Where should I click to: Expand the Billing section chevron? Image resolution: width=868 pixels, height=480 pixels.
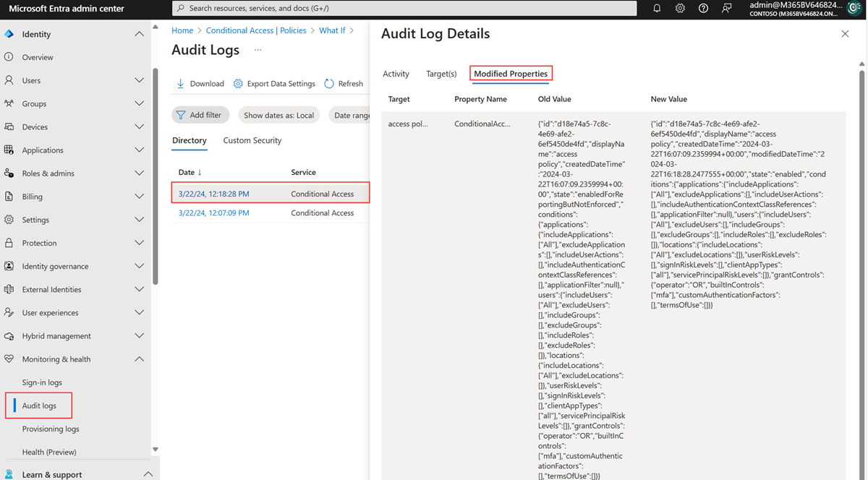(140, 196)
